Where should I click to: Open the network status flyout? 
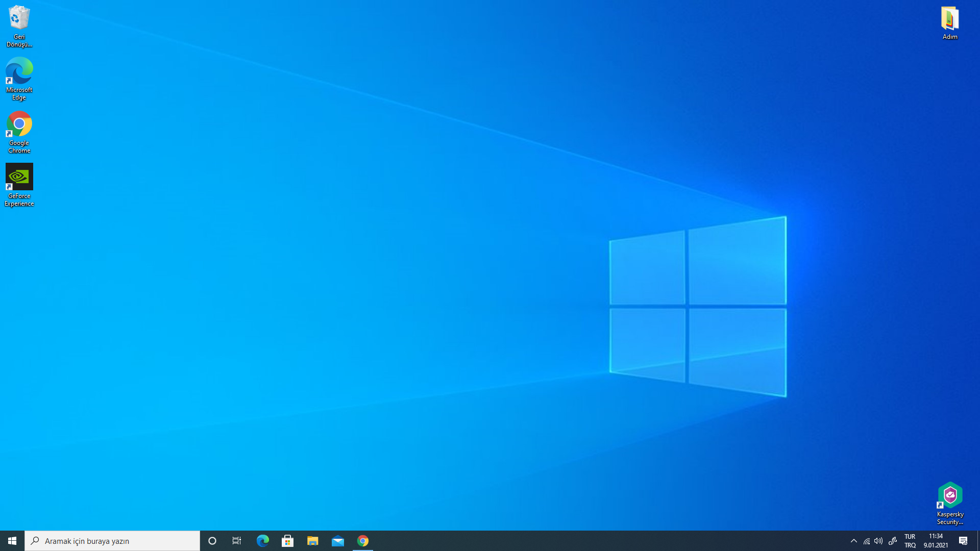tap(866, 541)
